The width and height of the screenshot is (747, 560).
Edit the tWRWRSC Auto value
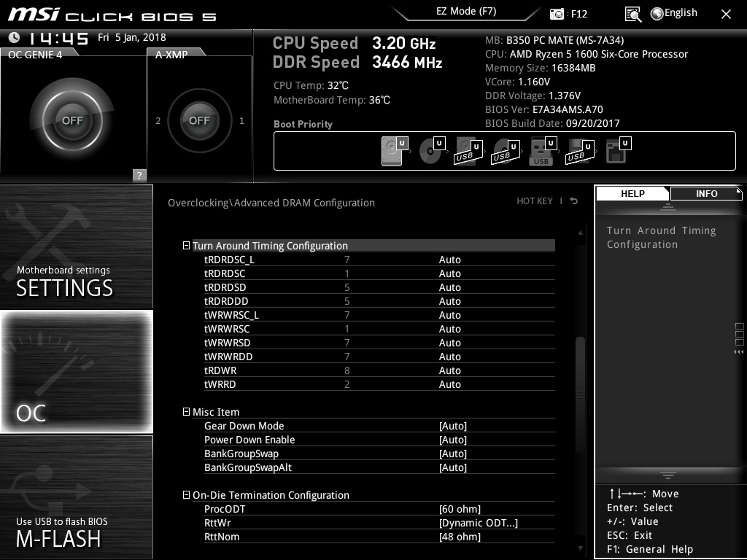(449, 329)
